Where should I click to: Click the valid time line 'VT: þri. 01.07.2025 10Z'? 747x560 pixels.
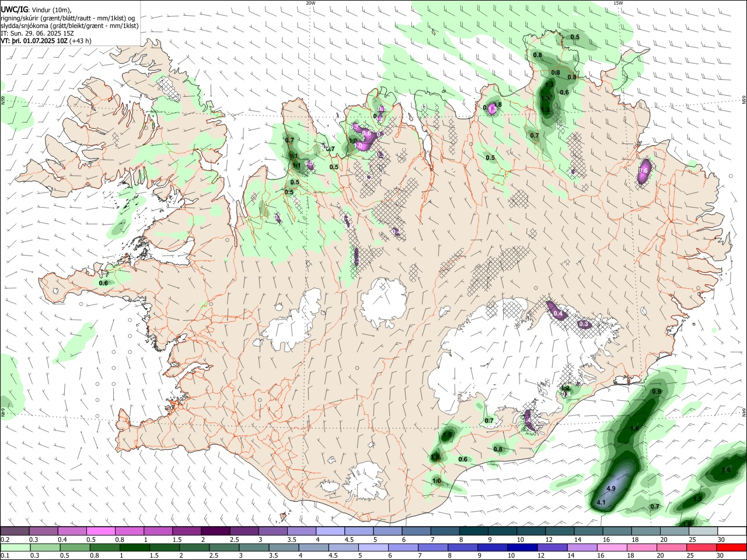click(x=34, y=41)
